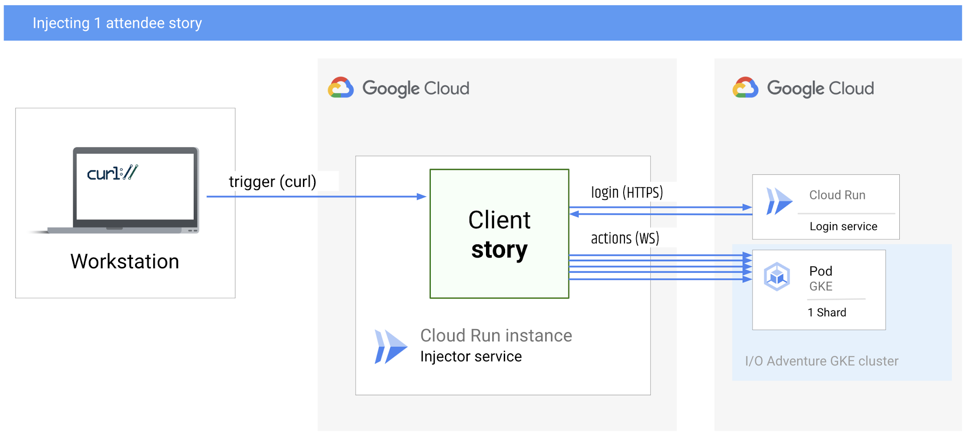Click the 'login (HTTPS)' label
Image resolution: width=980 pixels, height=445 pixels.
(627, 192)
